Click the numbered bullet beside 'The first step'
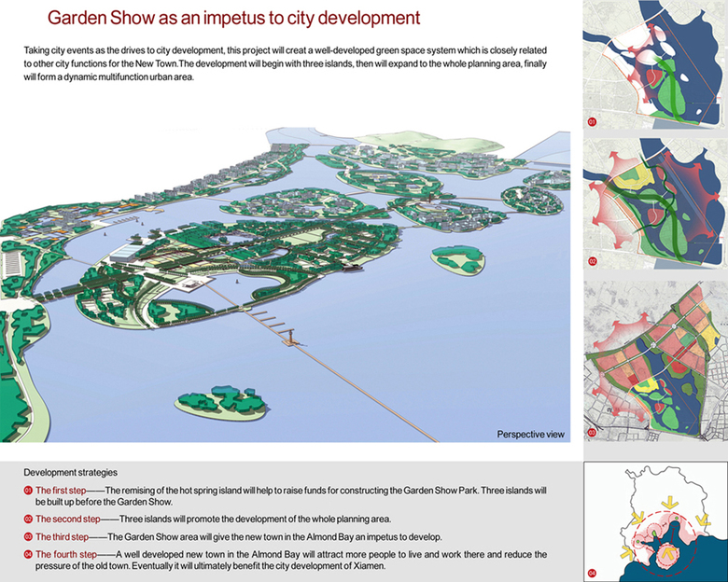The height and width of the screenshot is (582, 728). pos(28,491)
